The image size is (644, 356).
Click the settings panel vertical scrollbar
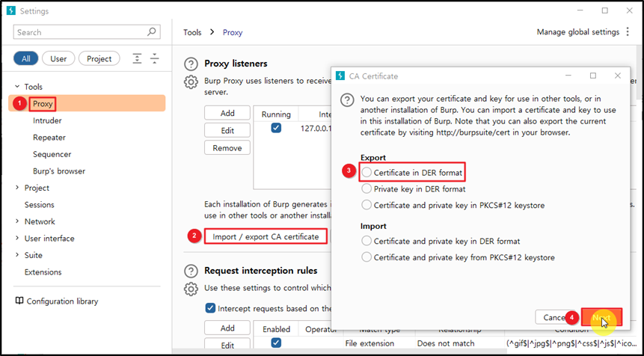639,74
